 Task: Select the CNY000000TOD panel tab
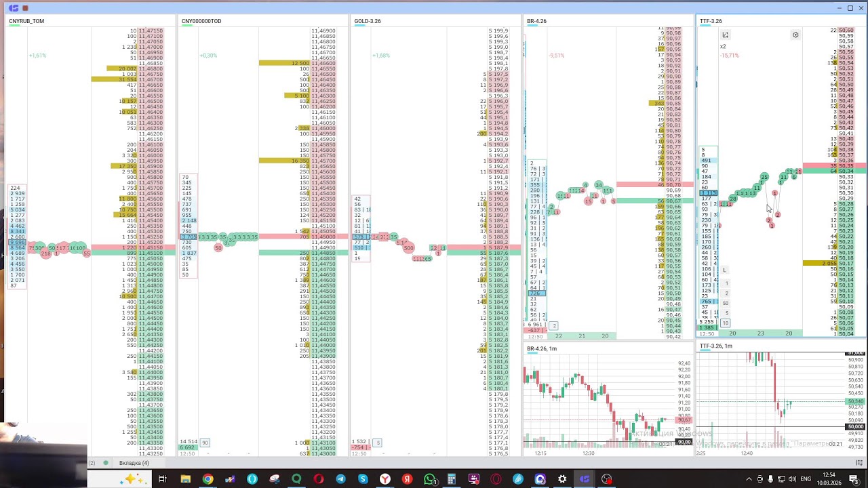tap(201, 21)
